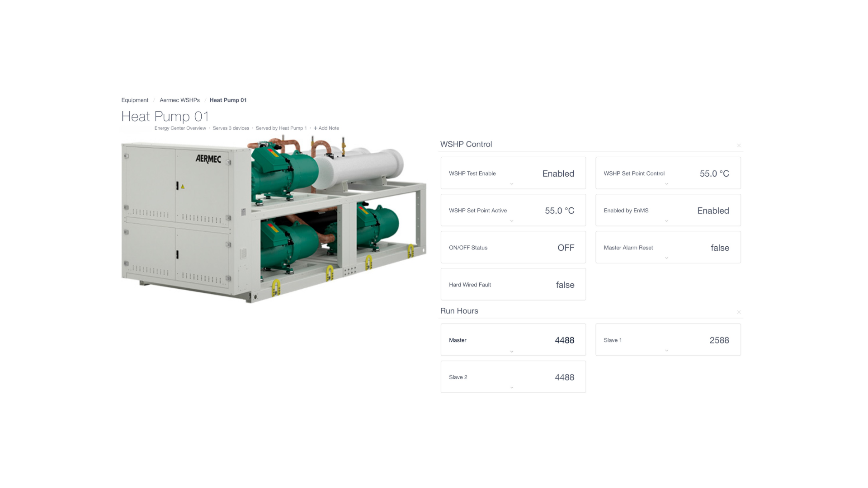Click ON/OFF Status value OFF
This screenshot has height=488, width=868.
[566, 248]
